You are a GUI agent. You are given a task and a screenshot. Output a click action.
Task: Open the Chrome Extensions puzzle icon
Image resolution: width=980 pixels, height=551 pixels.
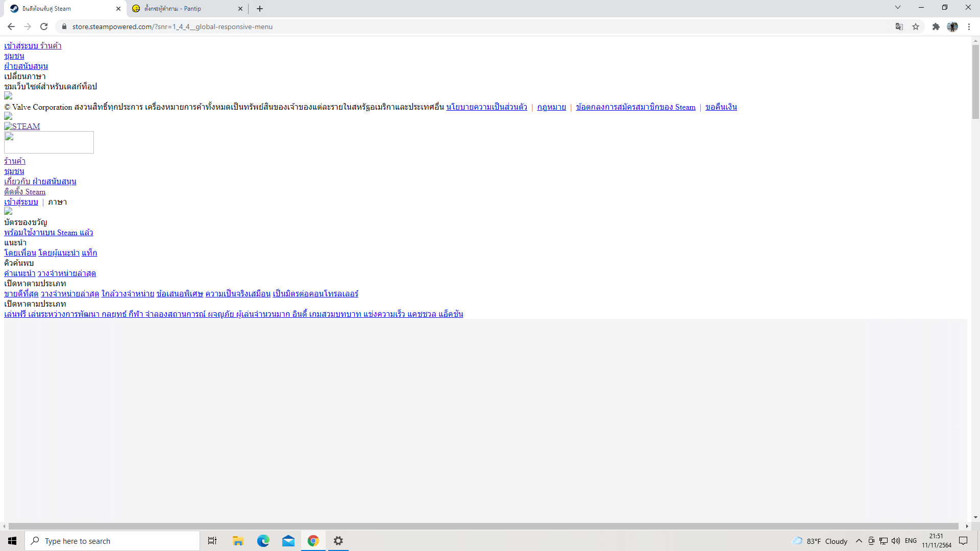click(936, 27)
